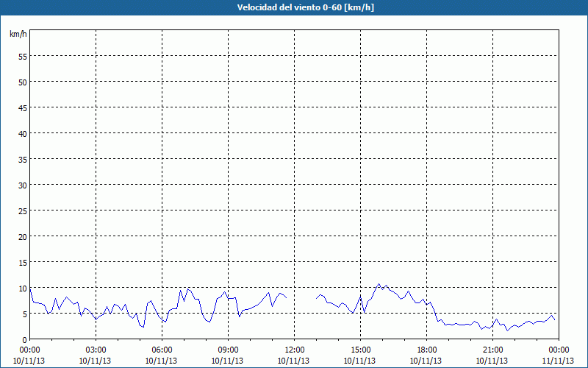Select the 50 value on the y-axis

point(23,82)
